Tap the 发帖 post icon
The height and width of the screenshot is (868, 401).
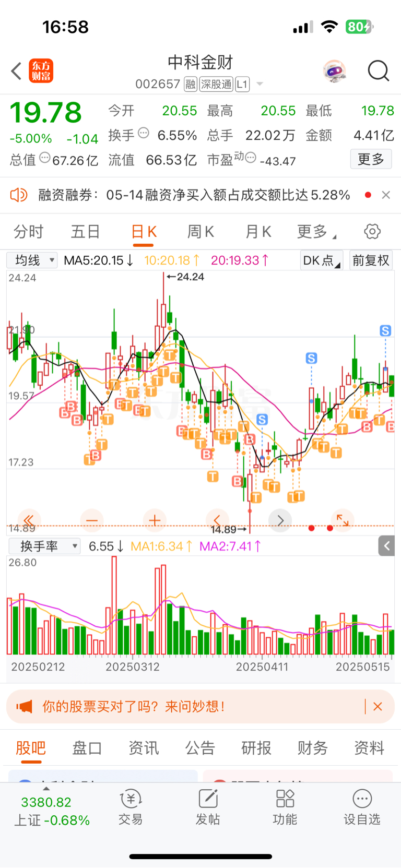[x=208, y=807]
